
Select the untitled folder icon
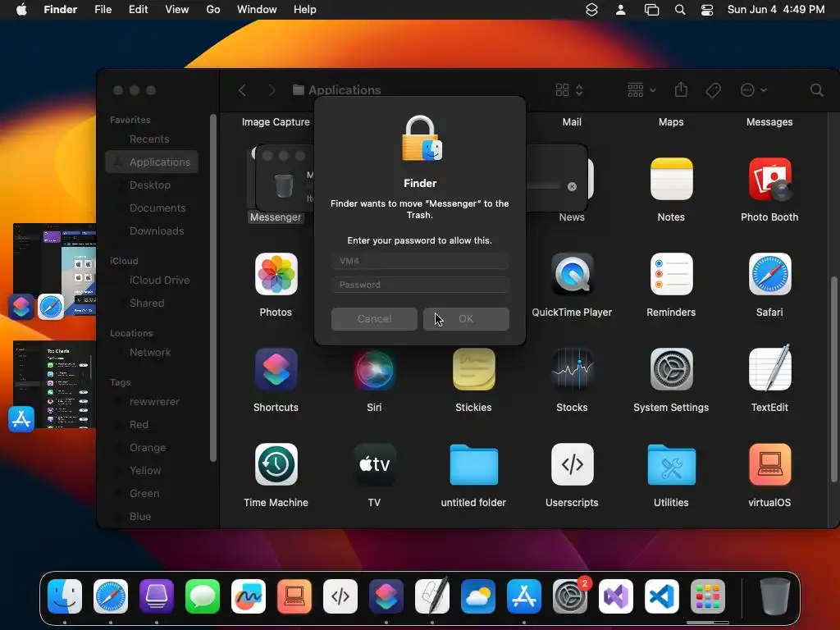[x=473, y=464]
